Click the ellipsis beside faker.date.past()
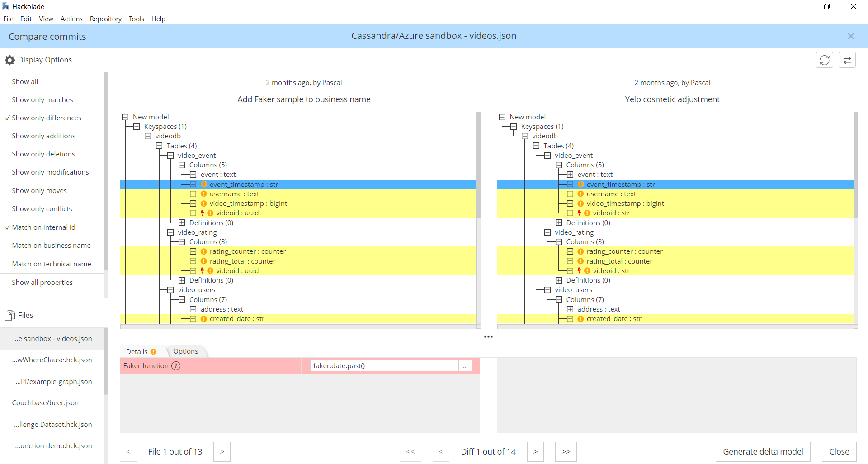This screenshot has height=464, width=868. coord(465,365)
